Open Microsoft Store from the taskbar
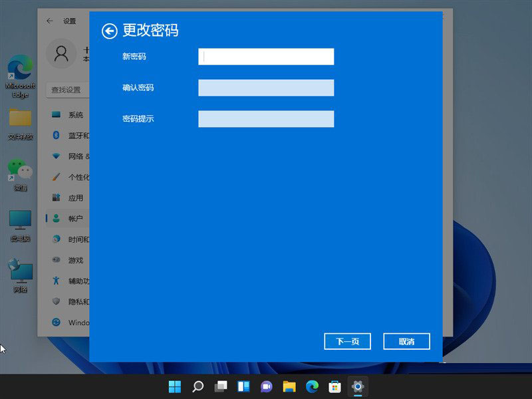Image resolution: width=532 pixels, height=399 pixels. 334,386
